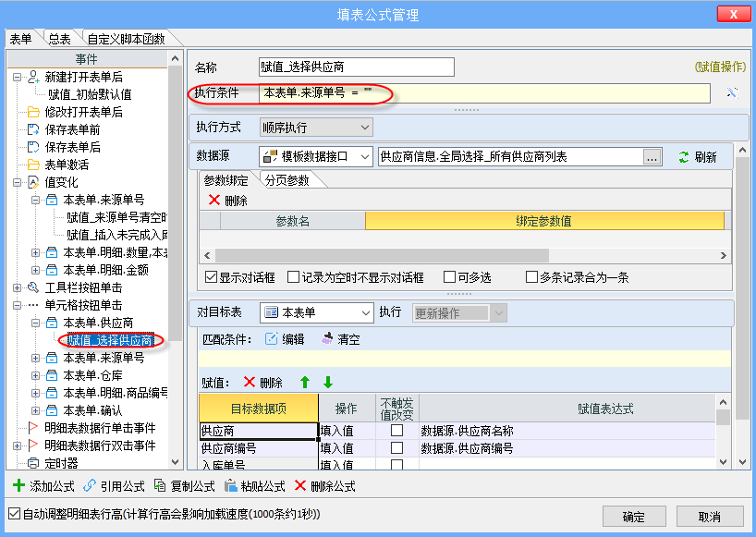
Task: Click the 复制公式 copy icon
Action: [x=160, y=485]
